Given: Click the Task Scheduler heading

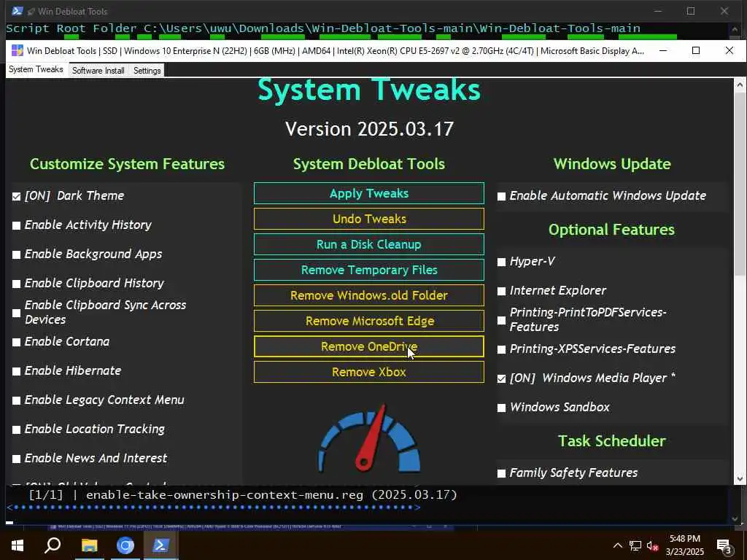Looking at the screenshot, I should [x=612, y=441].
